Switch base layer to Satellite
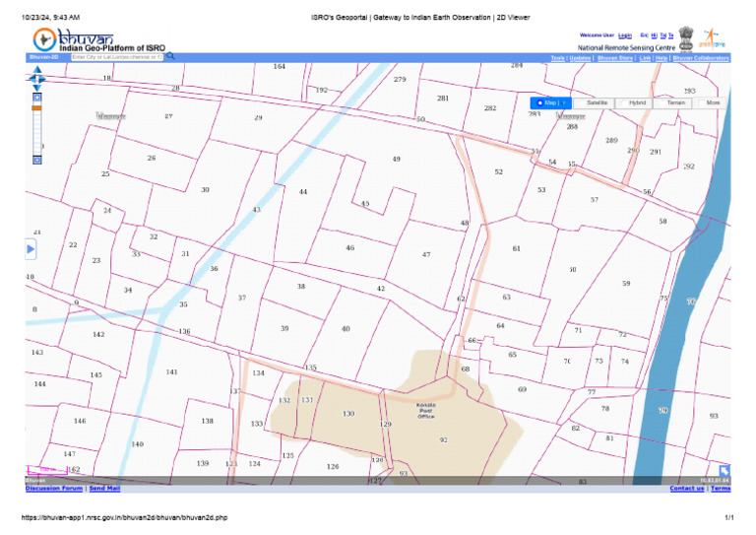 coord(597,102)
